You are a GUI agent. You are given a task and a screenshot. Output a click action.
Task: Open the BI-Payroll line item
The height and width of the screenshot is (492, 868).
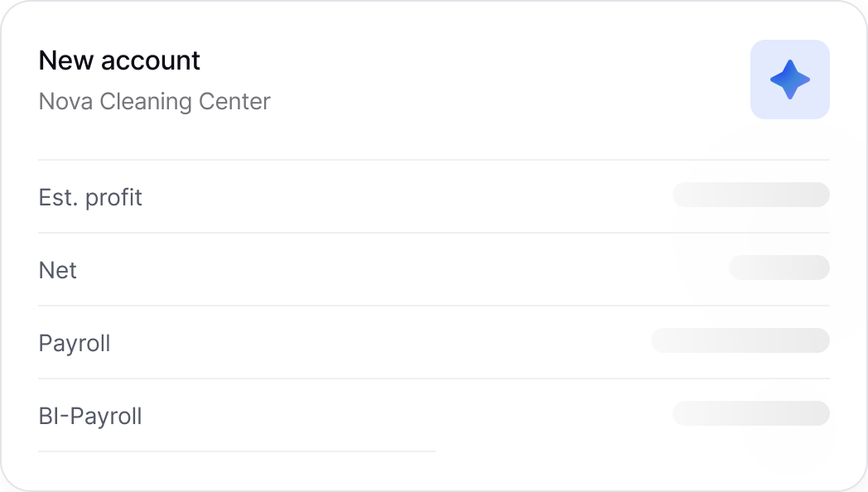coord(90,416)
